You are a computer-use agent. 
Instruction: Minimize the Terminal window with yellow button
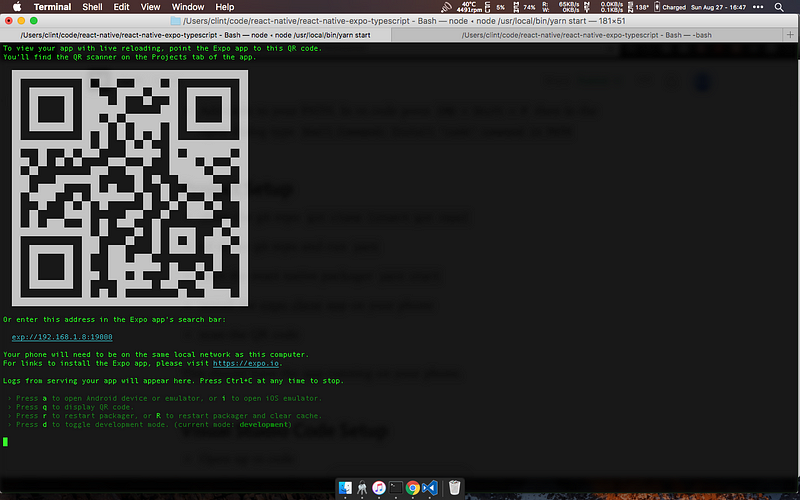click(21, 20)
